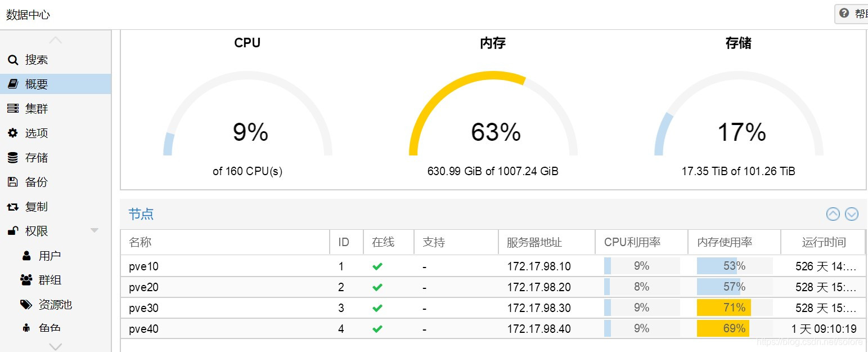Open the 群组 groups submenu item
Viewport: 868px width, 352px height.
pyautogui.click(x=55, y=280)
